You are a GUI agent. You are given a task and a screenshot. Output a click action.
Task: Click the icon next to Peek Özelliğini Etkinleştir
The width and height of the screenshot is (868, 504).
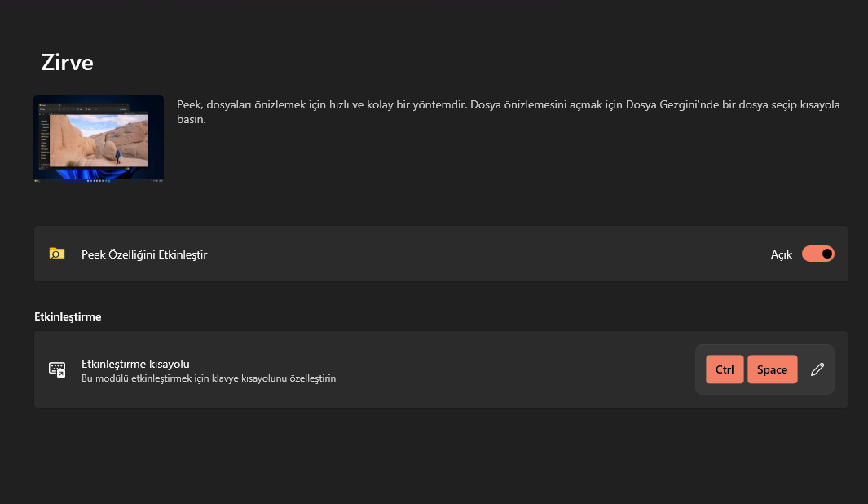coord(56,254)
